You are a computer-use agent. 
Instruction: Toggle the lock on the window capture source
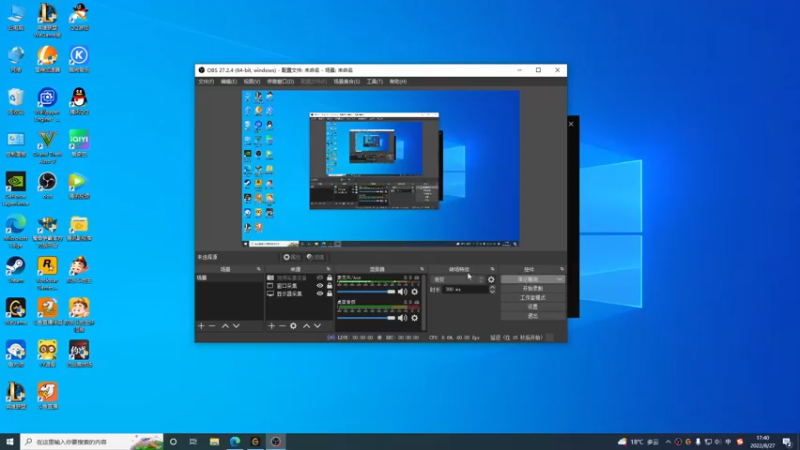coord(330,286)
